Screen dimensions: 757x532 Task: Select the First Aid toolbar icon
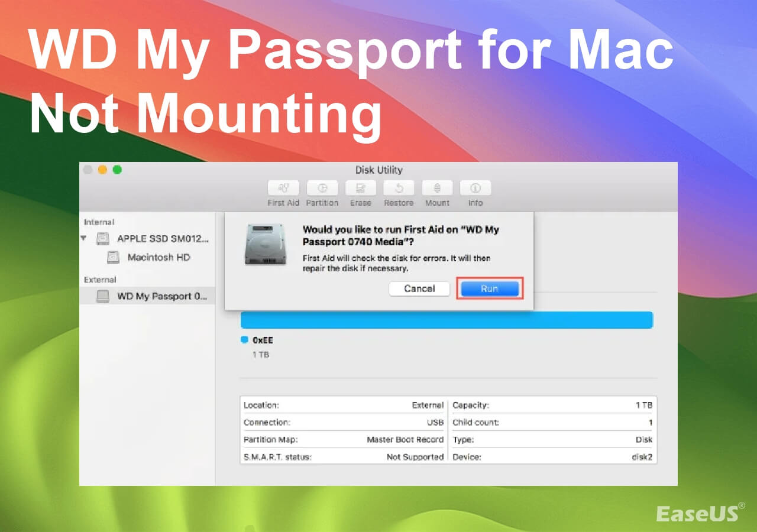point(283,189)
